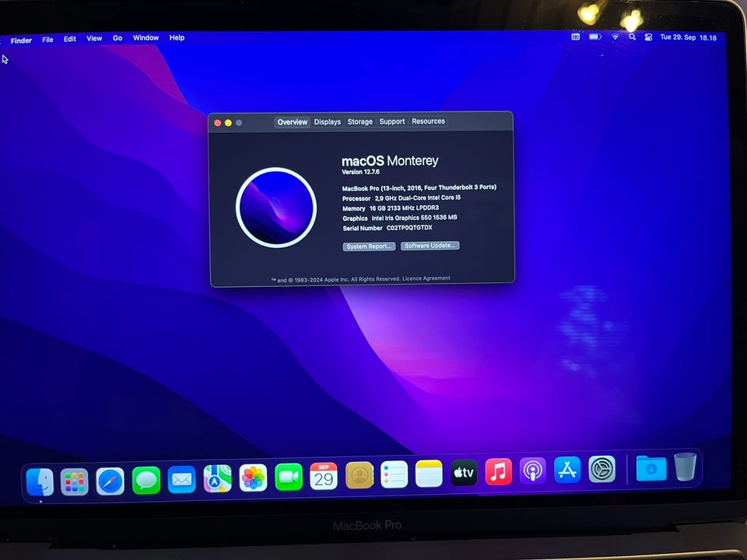
Task: Launch the Mail app from the Dock
Action: click(181, 480)
